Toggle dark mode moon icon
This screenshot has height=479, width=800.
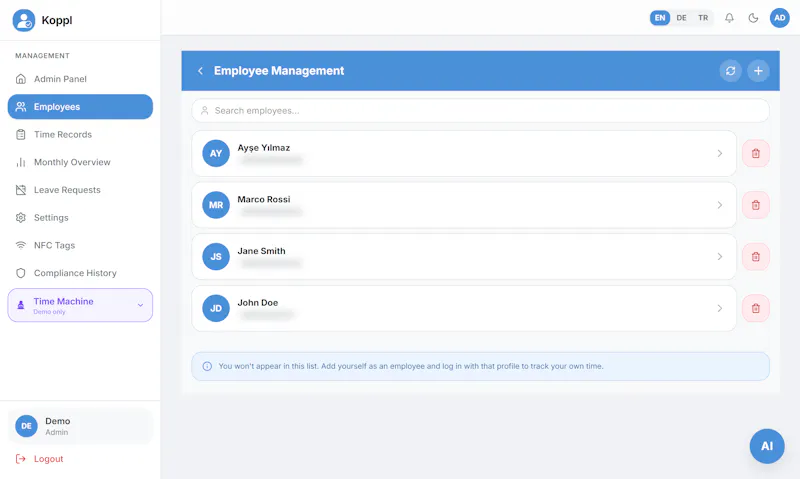[x=753, y=18]
